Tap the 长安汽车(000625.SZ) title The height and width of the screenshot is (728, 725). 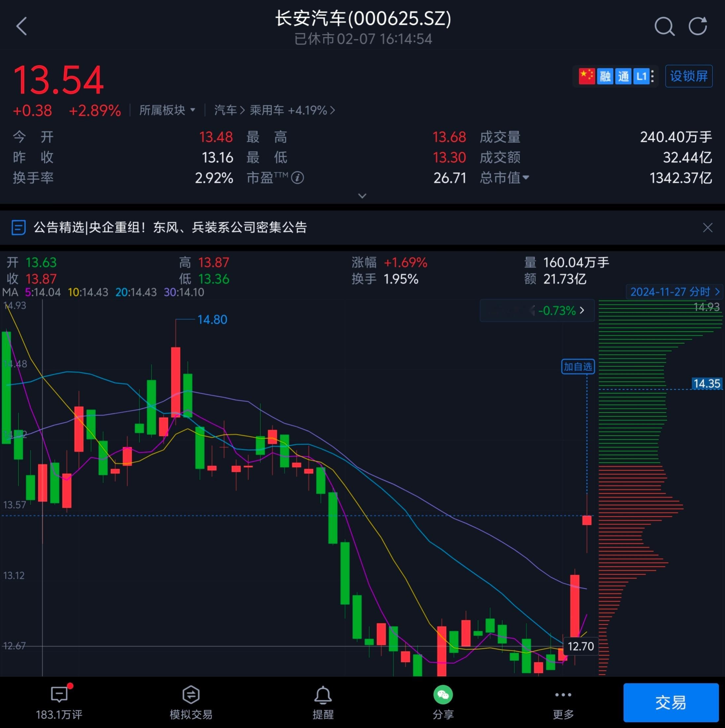coord(363,18)
